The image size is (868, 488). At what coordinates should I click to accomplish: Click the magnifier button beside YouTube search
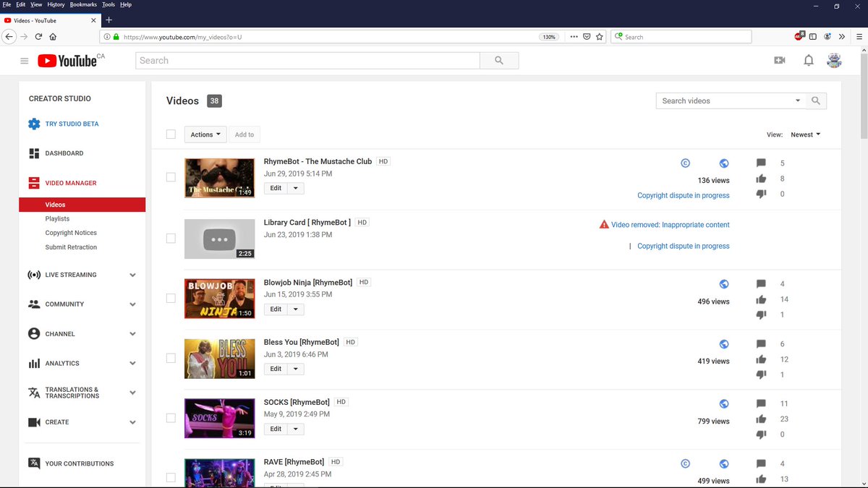tap(499, 61)
